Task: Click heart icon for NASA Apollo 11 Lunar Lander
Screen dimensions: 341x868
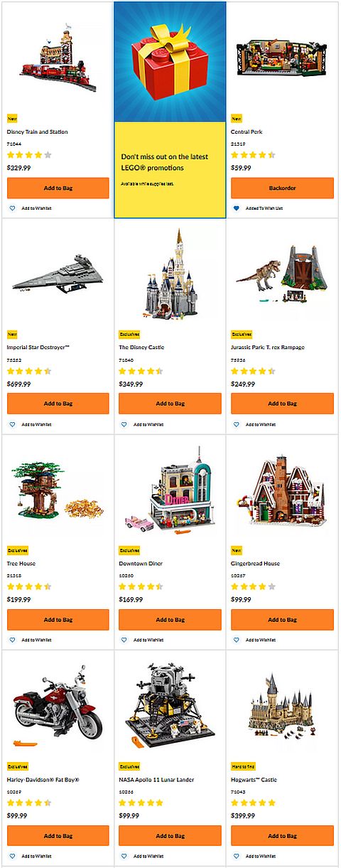Action: point(124,856)
